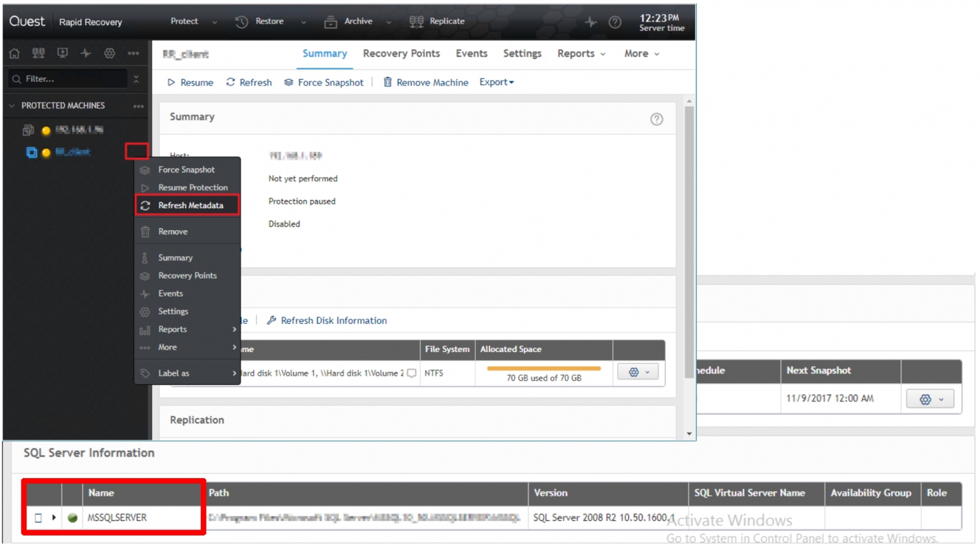Click the help question mark in the top header
The image size is (980, 546).
(615, 22)
